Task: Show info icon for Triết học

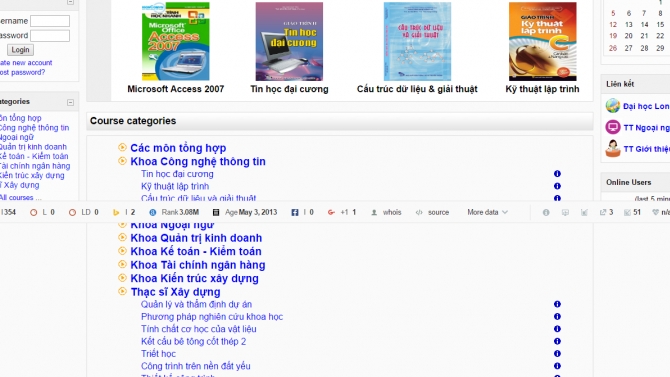Action: (x=557, y=353)
